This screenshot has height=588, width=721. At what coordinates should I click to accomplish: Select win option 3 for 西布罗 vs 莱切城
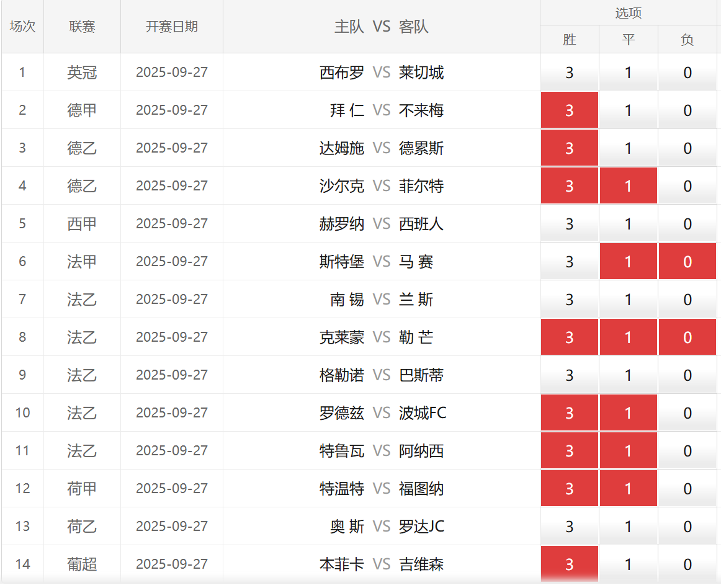[569, 73]
